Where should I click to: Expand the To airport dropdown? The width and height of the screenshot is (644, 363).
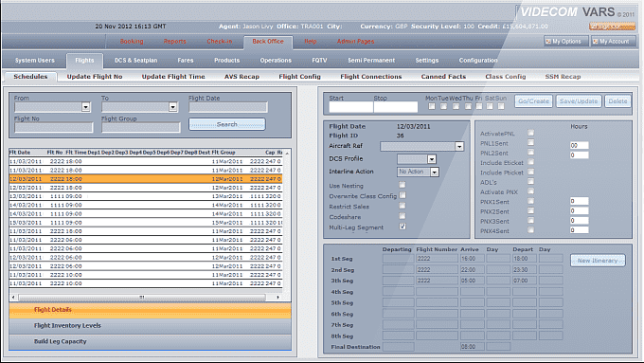click(x=172, y=107)
